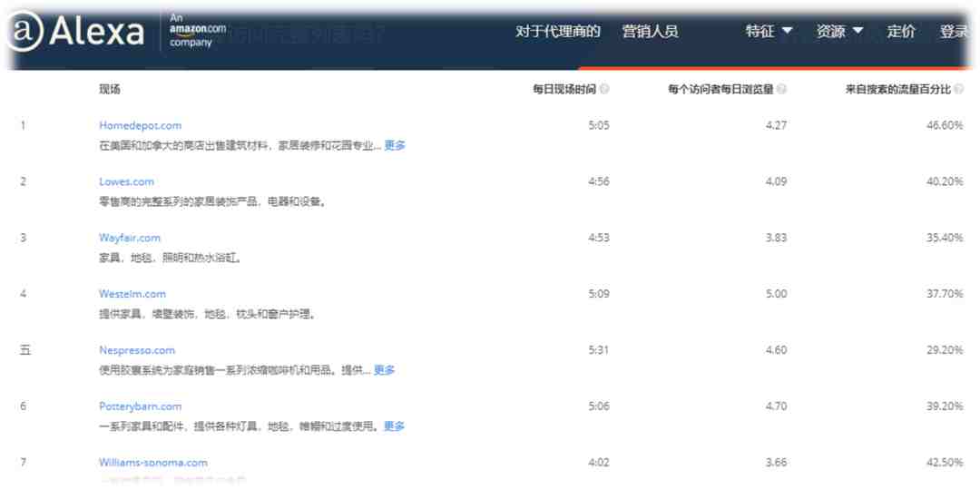
Task: Select the 3.66 pageviews value
Action: pos(776,463)
